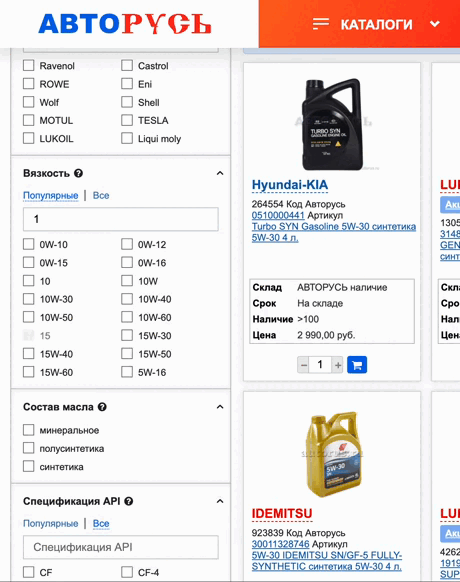Collapse the Спецификация API section

(220, 501)
